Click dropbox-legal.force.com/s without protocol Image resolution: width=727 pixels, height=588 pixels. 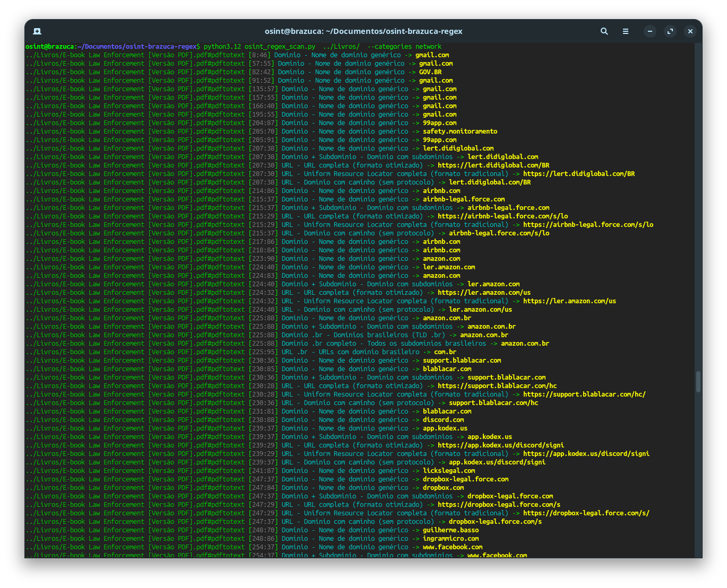coord(496,522)
